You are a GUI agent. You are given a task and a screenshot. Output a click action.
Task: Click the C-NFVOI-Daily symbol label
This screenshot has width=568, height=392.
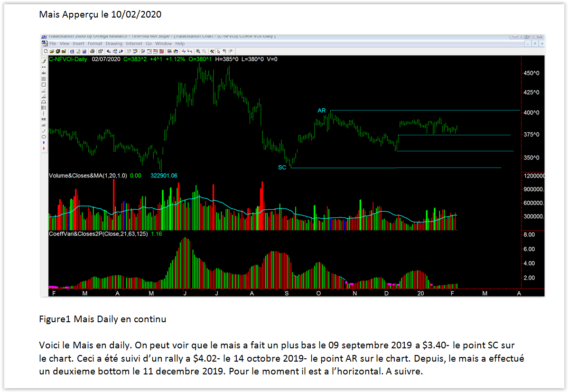click(x=68, y=59)
